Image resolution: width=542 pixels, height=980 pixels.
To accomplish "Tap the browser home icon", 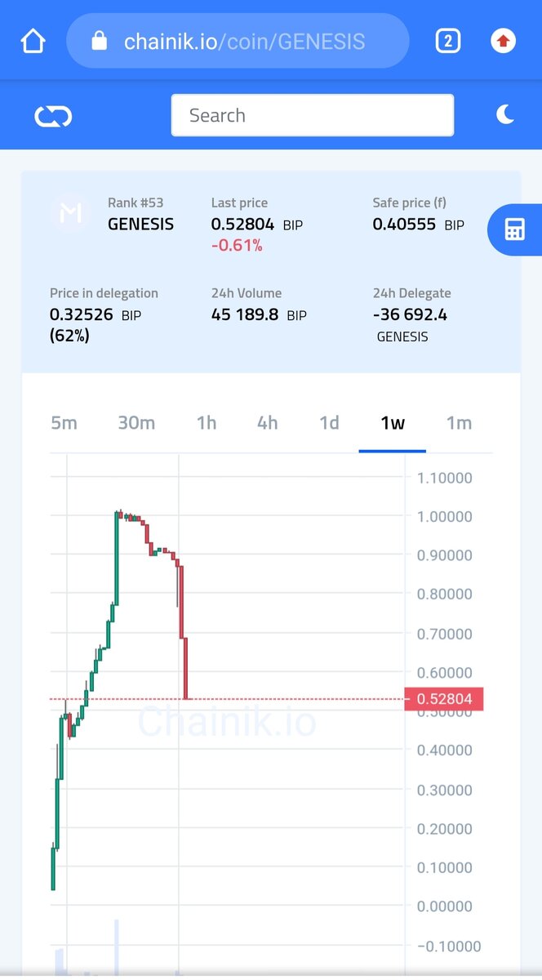I will (x=32, y=40).
